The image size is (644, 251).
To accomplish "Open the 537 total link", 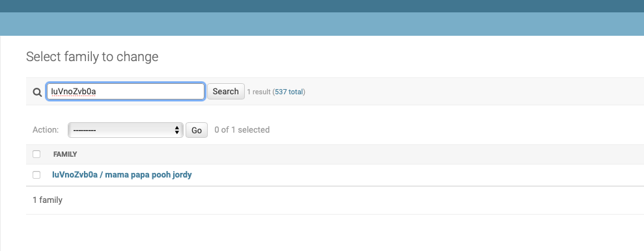I will 288,92.
